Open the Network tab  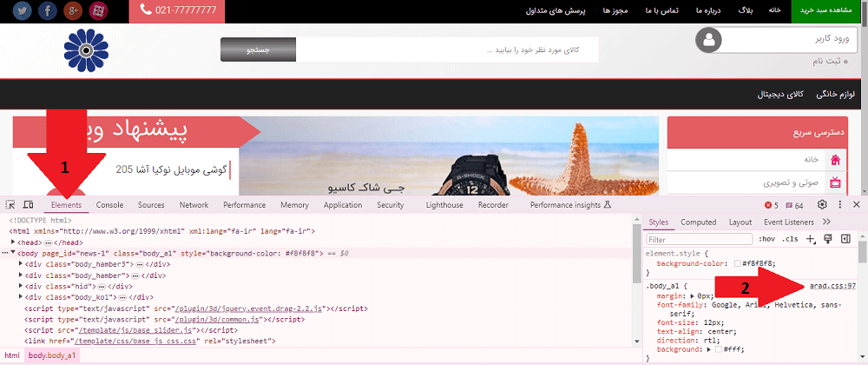coord(194,205)
